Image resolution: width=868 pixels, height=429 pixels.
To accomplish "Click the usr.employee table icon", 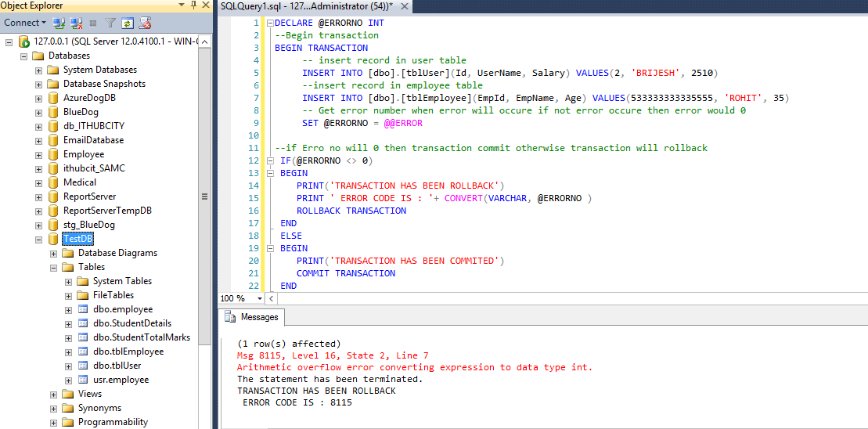I will [82, 380].
